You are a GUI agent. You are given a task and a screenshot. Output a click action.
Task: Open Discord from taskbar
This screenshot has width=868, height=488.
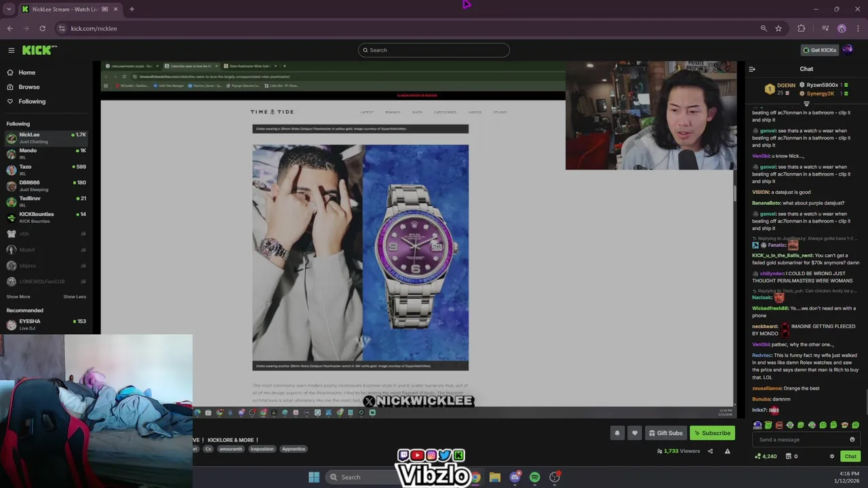(515, 477)
